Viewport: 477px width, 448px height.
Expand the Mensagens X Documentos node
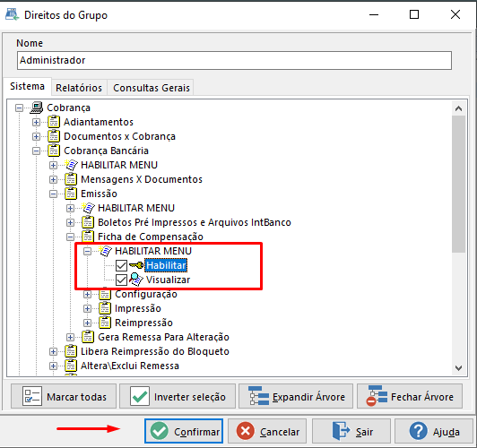click(53, 179)
